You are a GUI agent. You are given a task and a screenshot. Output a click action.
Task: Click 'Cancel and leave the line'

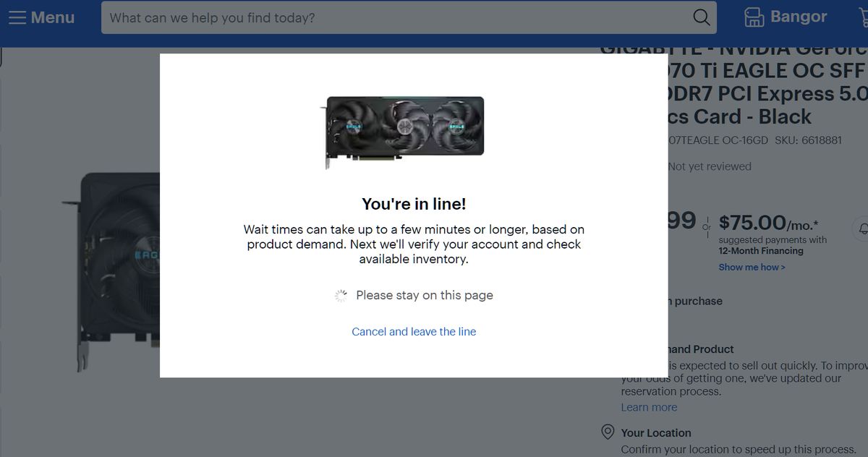coord(414,331)
